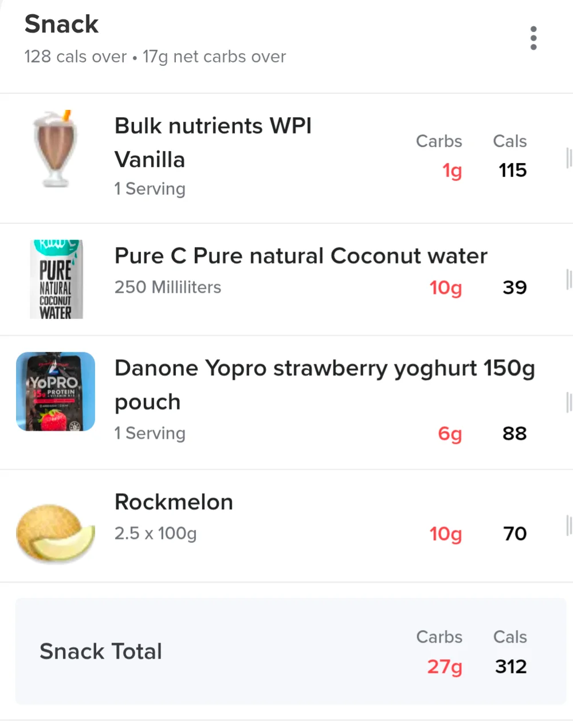Select the 250 Milliliters serving amount
The image size is (573, 728).
[168, 287]
